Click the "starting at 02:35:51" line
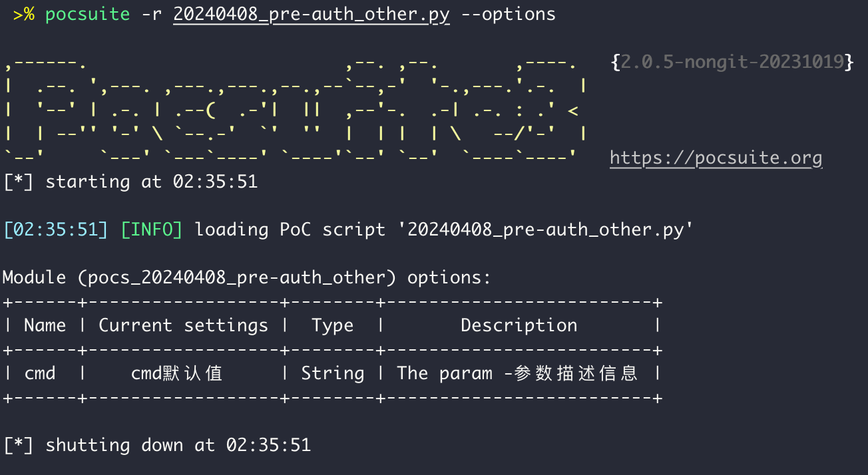868x475 pixels. coord(151,182)
